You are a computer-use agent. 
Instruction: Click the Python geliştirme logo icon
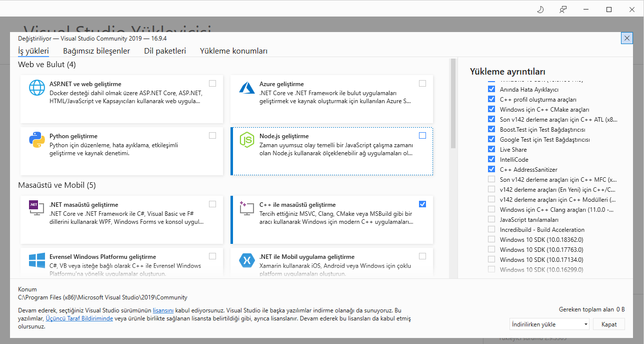click(x=37, y=140)
